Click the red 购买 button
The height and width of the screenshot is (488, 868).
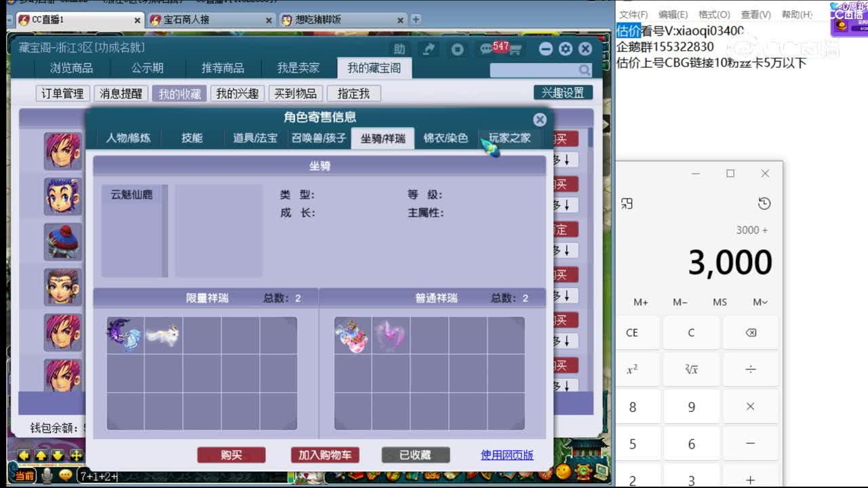[x=231, y=455]
